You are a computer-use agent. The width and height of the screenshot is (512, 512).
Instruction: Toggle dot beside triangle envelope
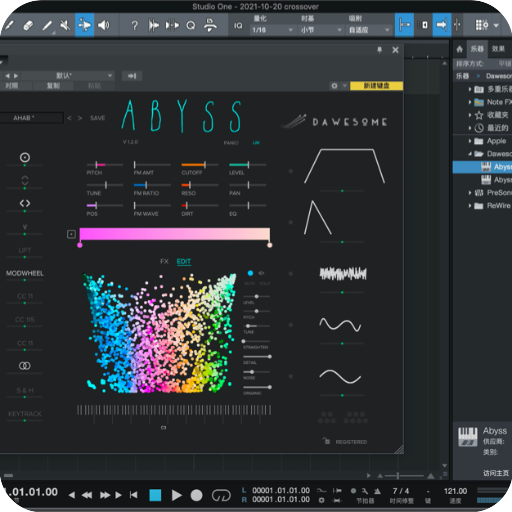(x=291, y=222)
